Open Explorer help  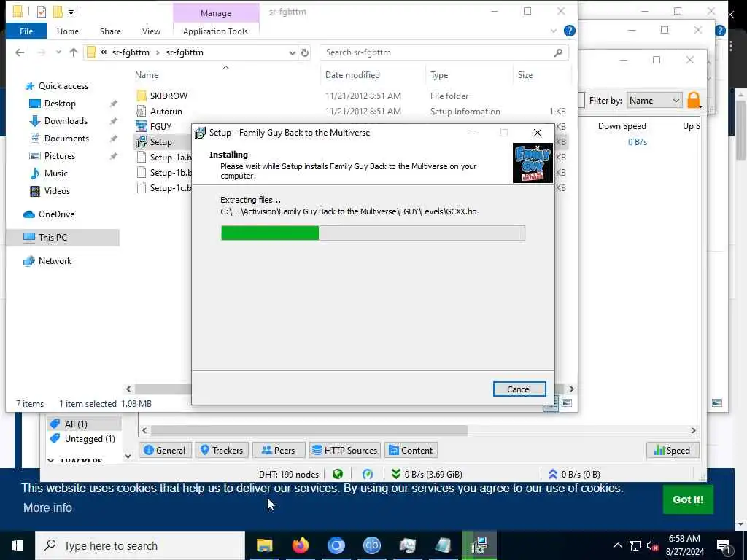click(x=569, y=31)
